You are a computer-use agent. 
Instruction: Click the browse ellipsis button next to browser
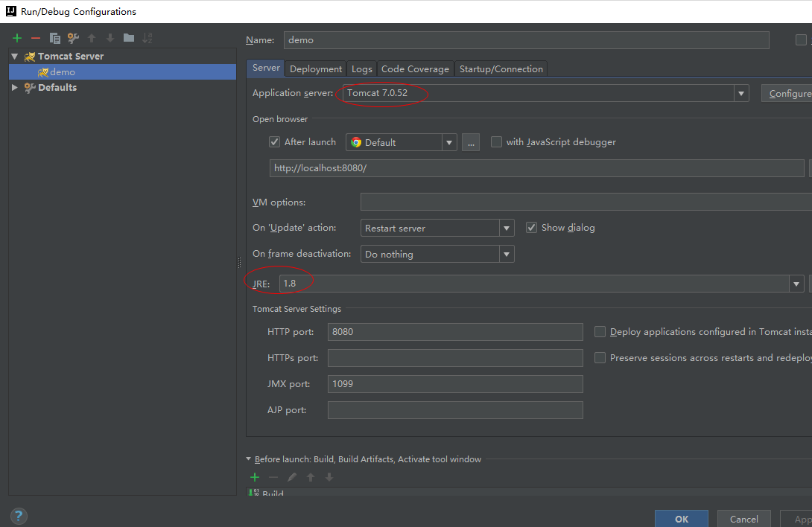(x=471, y=142)
